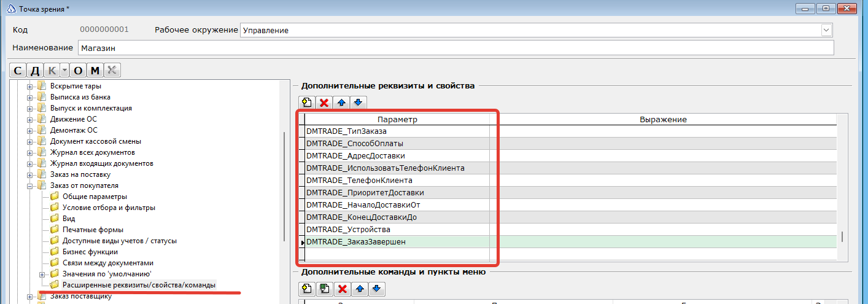The width and height of the screenshot is (868, 304).
Task: Click the greyed-out X toolbar button
Action: (x=112, y=70)
